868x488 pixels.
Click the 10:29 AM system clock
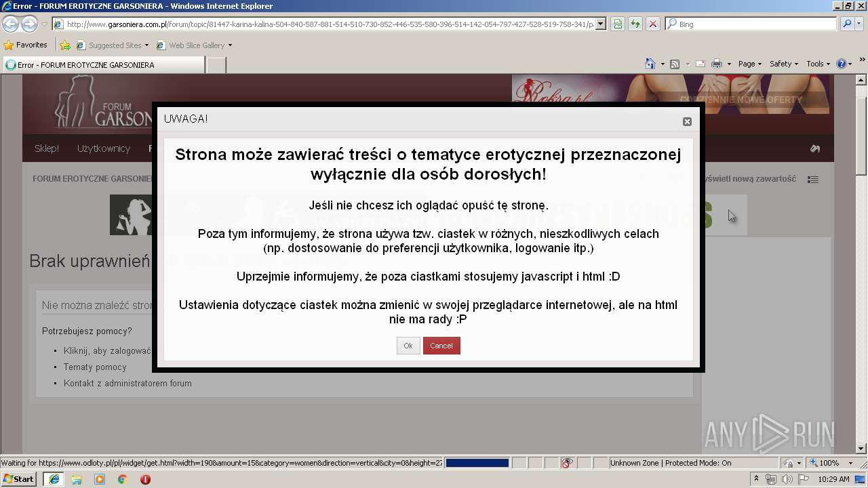coord(833,479)
